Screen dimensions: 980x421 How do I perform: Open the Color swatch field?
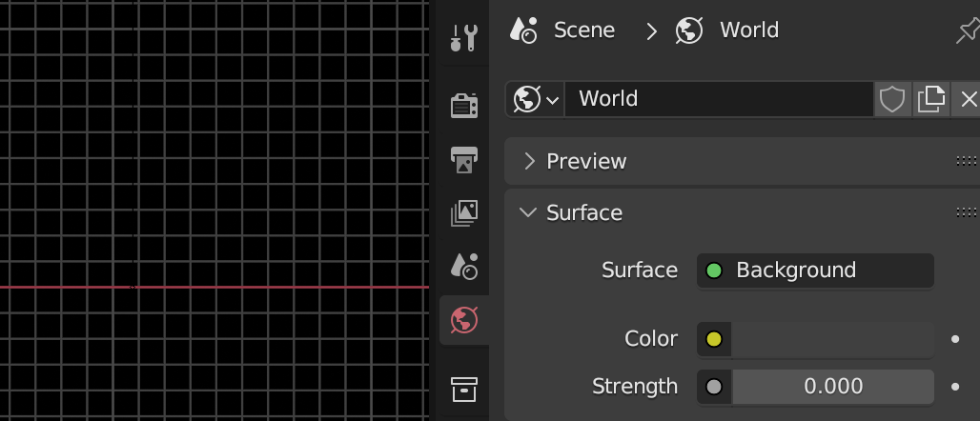click(831, 339)
